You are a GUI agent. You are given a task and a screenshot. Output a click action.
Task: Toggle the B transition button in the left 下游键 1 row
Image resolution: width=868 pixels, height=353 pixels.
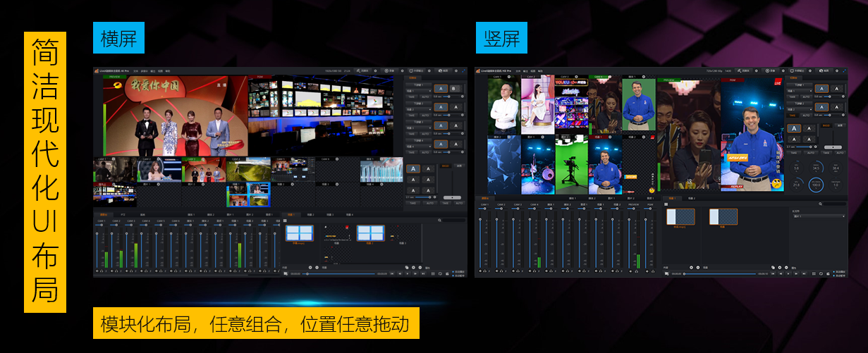click(456, 89)
